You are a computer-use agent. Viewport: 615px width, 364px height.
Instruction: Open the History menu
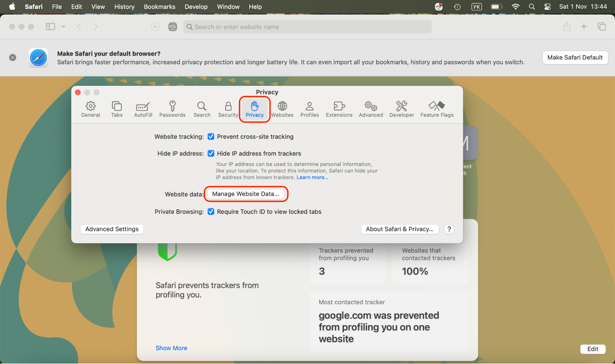pyautogui.click(x=124, y=6)
